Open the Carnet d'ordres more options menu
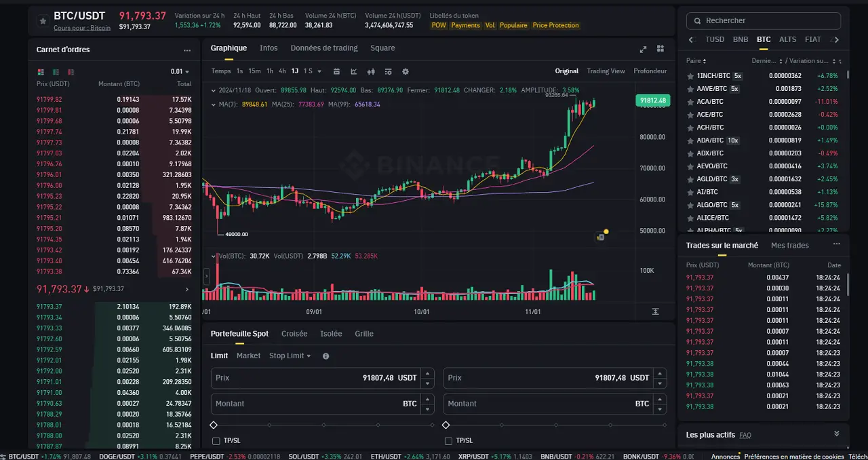Viewport: 868px width, 460px height. coord(187,50)
